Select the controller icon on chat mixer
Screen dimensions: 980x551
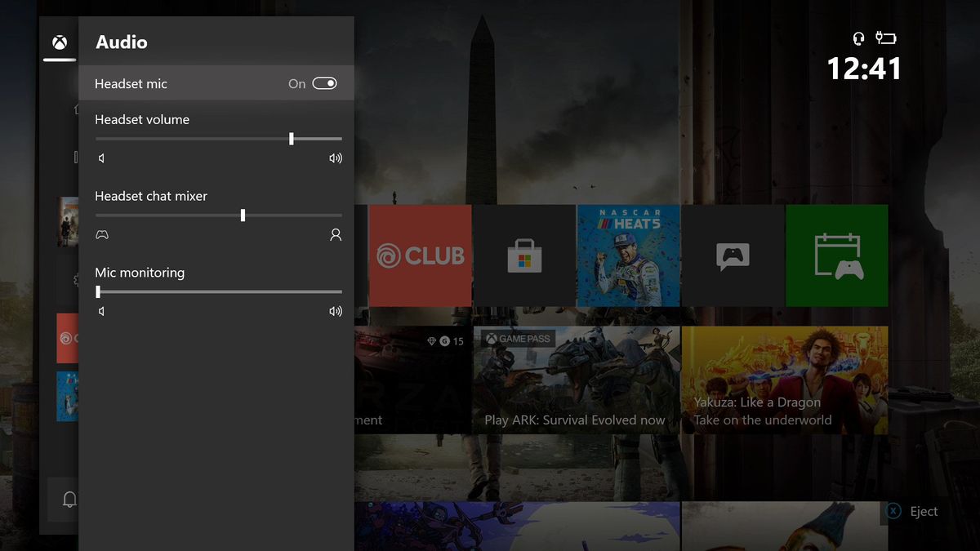pyautogui.click(x=101, y=234)
